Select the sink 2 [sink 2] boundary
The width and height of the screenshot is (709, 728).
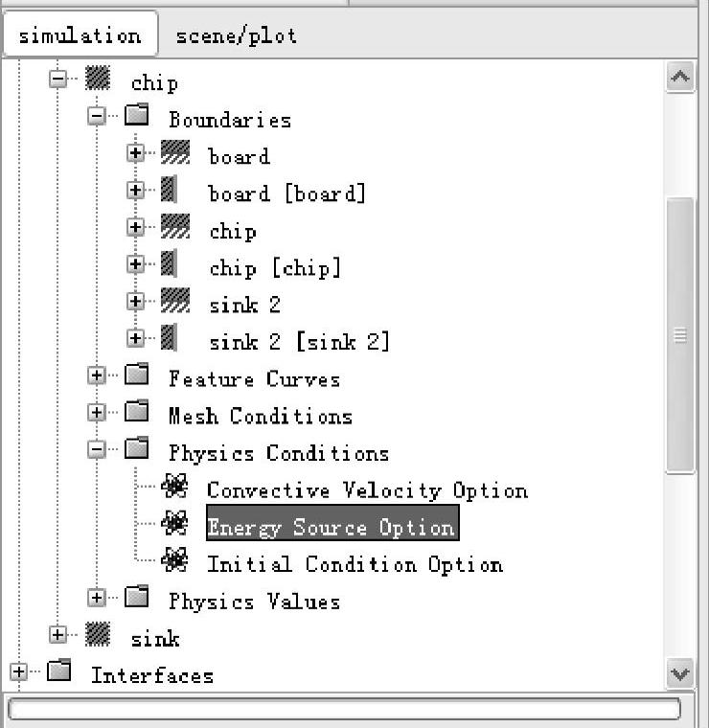tap(300, 343)
